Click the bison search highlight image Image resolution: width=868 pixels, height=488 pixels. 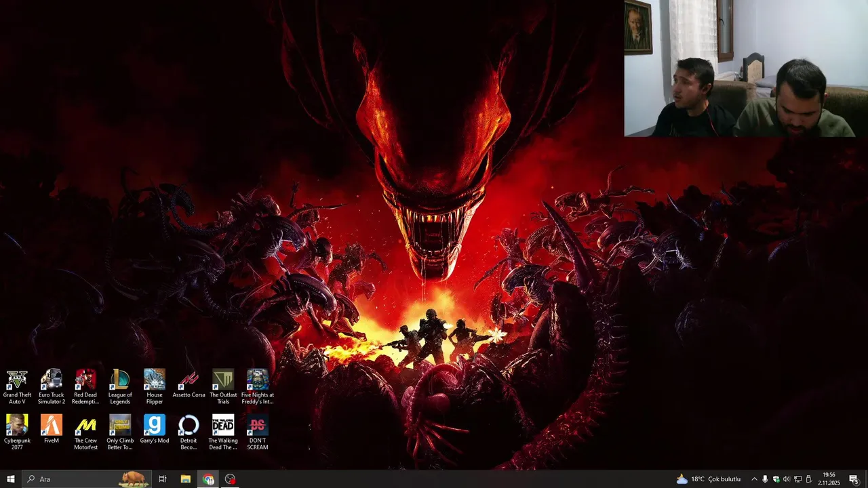click(x=134, y=479)
